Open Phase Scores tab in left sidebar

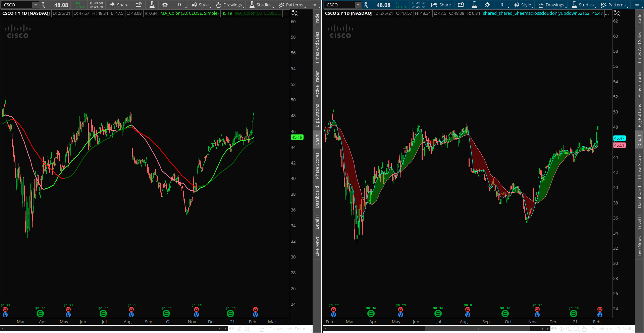point(317,165)
